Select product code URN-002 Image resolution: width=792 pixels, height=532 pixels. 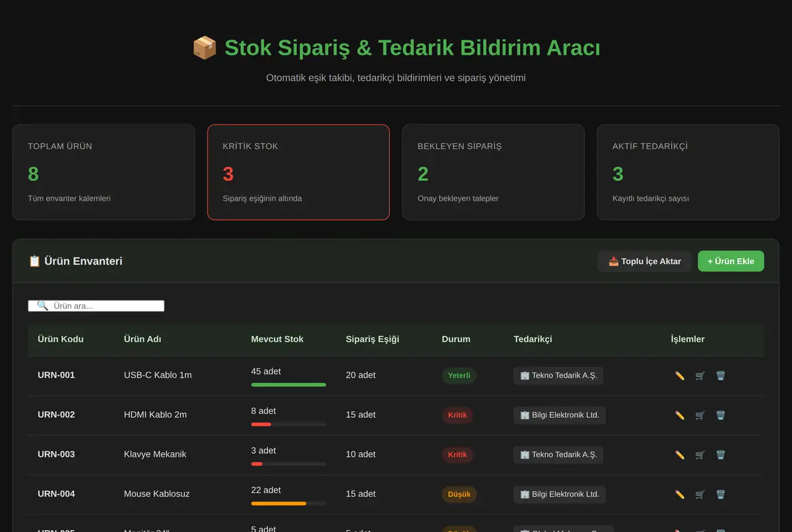[56, 415]
